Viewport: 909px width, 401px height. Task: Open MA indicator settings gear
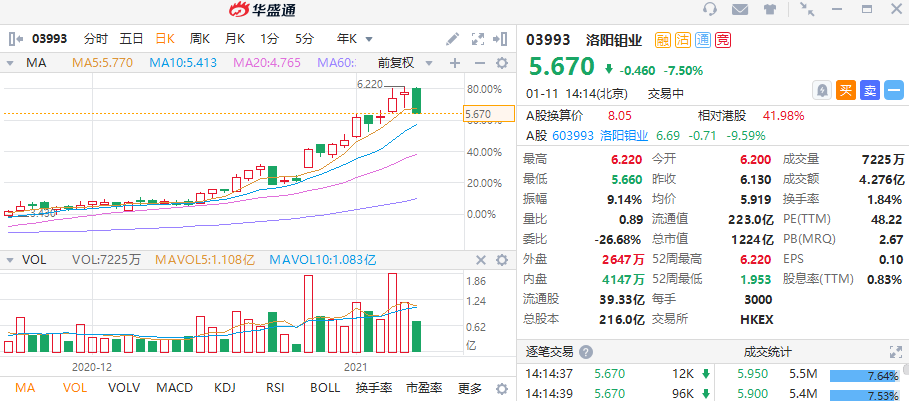(x=502, y=63)
